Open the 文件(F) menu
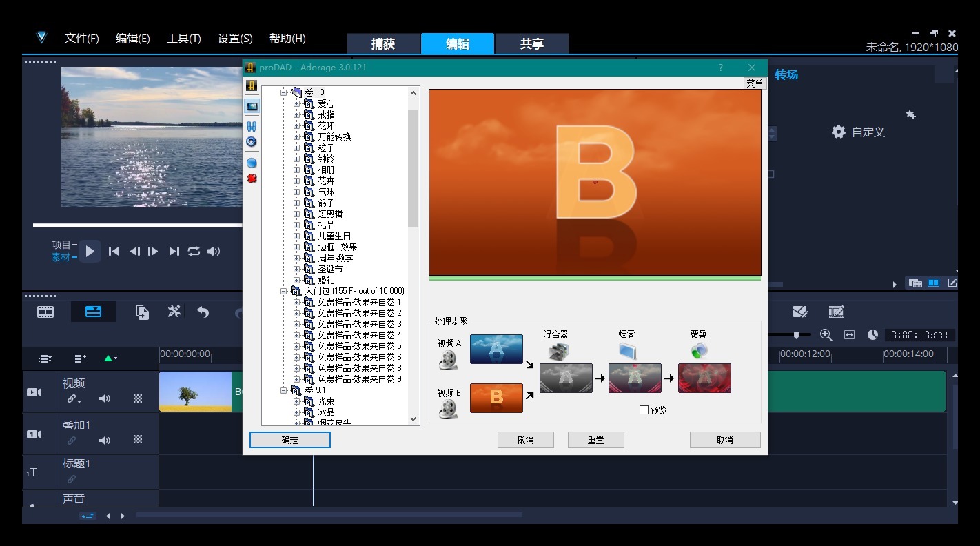The image size is (980, 546). point(81,39)
